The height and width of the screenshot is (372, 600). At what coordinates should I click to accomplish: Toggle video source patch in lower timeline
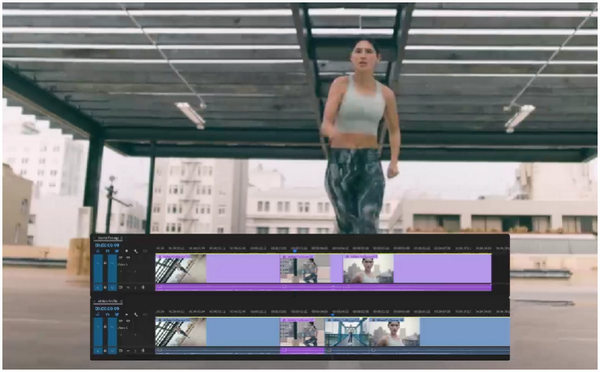pos(98,331)
